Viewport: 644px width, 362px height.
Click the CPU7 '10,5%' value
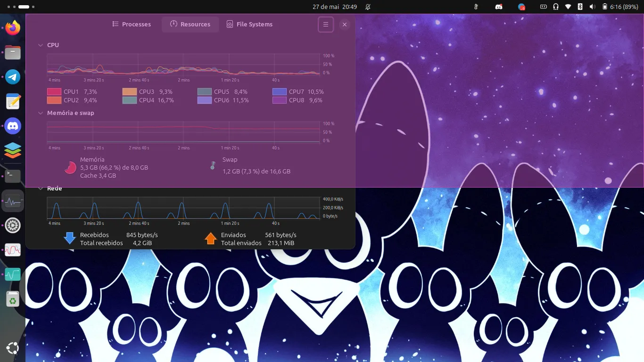pos(316,92)
